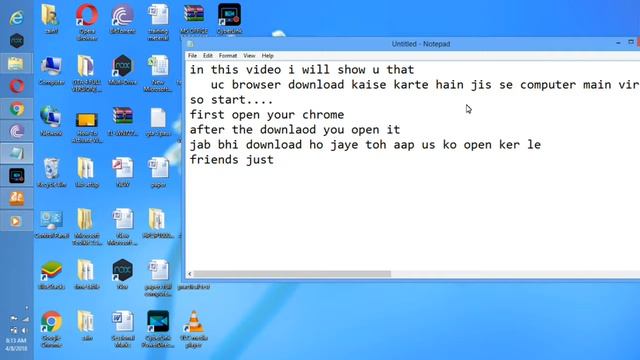Screen dimensions: 640x360
Task: Open the View menu in Notepad
Action: tap(249, 56)
